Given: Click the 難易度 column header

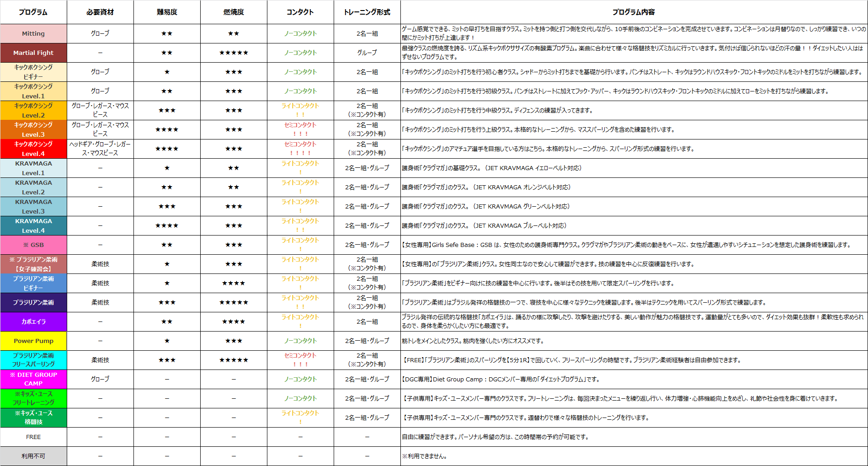Looking at the screenshot, I should [167, 12].
